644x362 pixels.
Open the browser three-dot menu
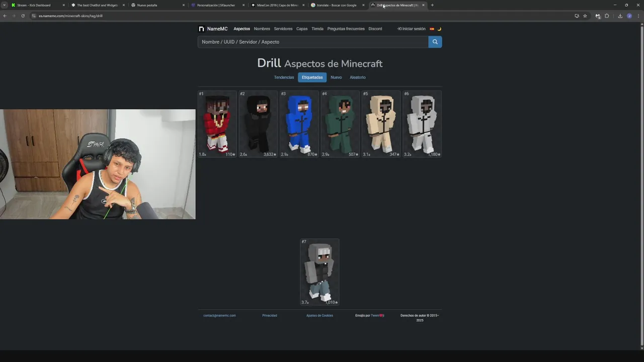tap(638, 16)
